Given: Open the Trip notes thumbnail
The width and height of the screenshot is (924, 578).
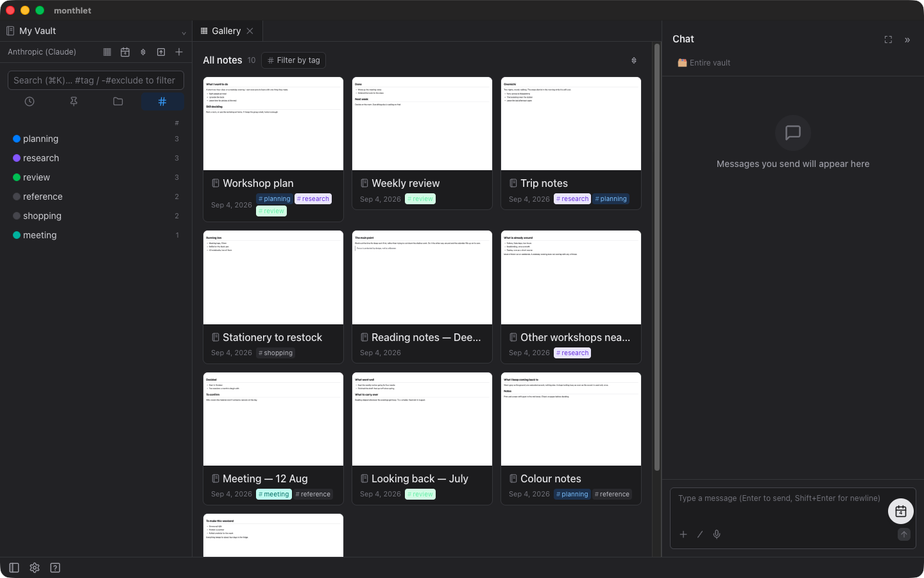Looking at the screenshot, I should [x=571, y=124].
